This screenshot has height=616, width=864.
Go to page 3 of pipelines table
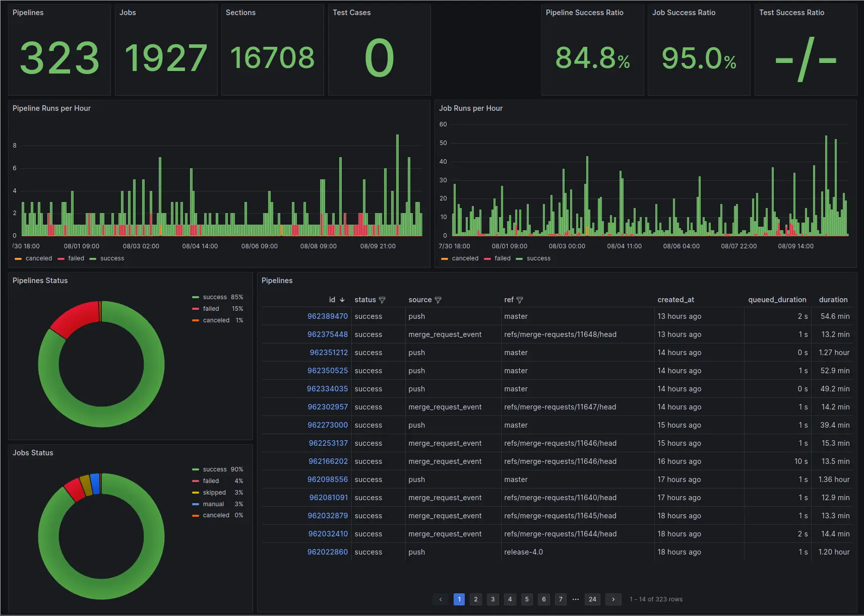pos(493,599)
